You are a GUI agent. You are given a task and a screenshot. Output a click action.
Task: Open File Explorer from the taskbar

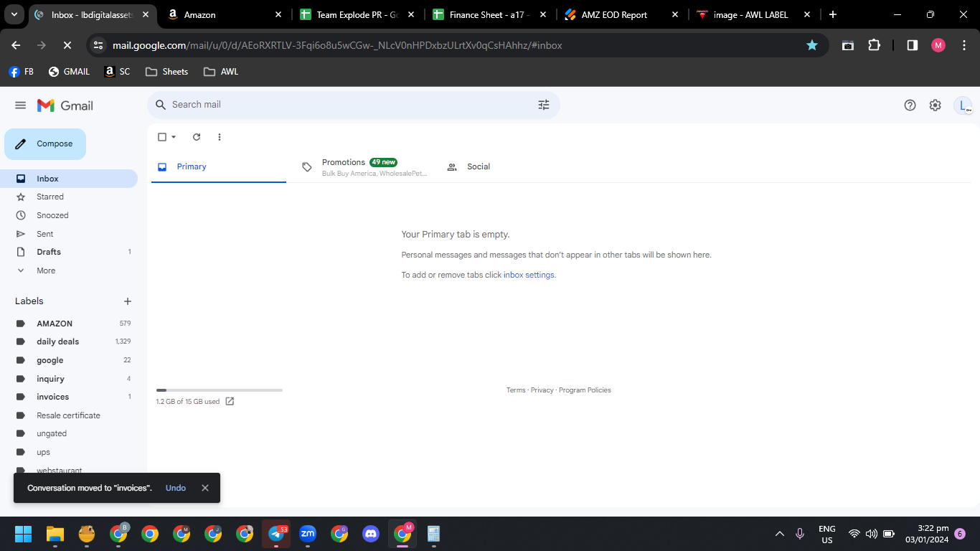(x=55, y=534)
